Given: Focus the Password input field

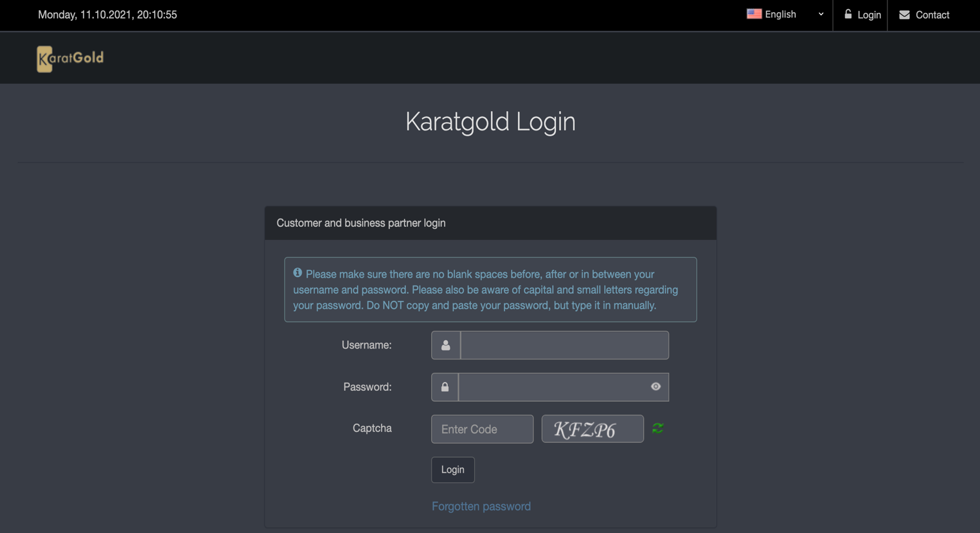Looking at the screenshot, I should (564, 387).
